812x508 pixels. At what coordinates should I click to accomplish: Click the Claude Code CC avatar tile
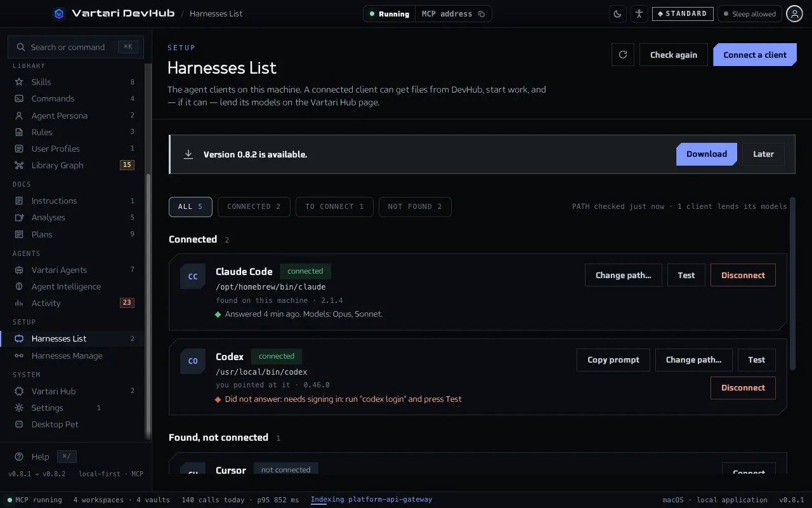[x=193, y=276]
